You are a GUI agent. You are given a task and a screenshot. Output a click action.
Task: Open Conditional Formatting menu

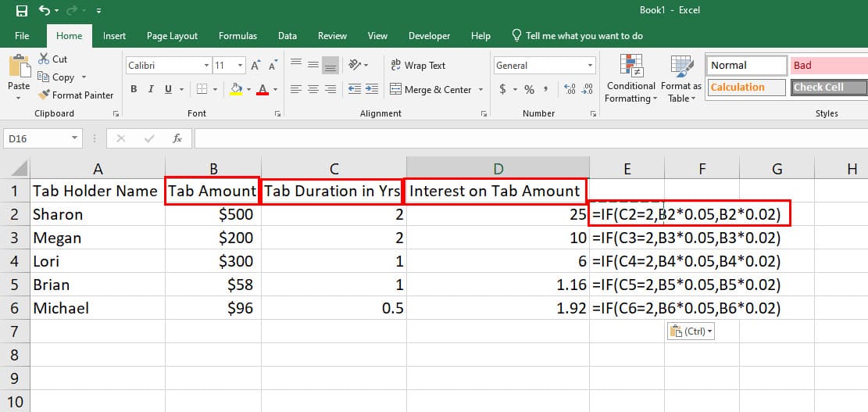(x=631, y=79)
